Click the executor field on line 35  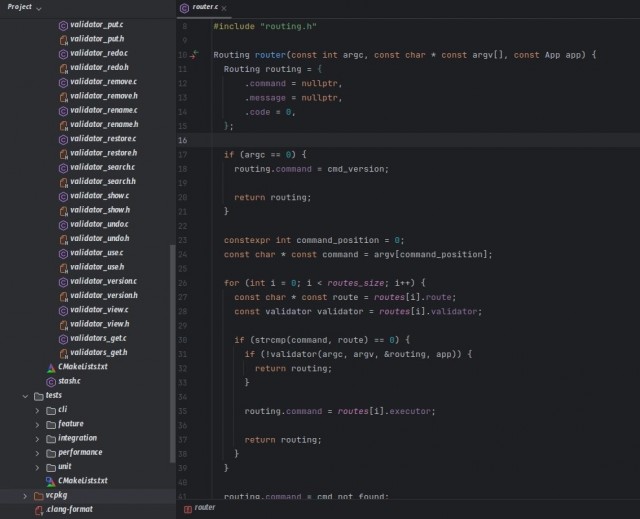coord(410,411)
